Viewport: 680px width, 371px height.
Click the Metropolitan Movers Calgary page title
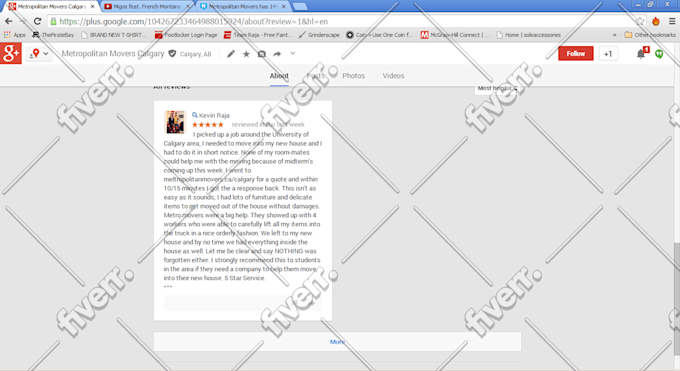tap(113, 54)
